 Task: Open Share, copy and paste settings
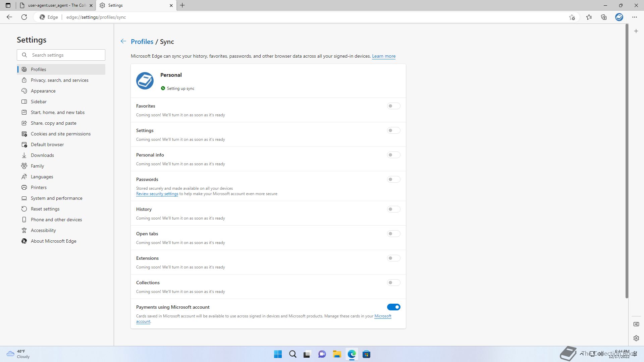tap(61, 123)
